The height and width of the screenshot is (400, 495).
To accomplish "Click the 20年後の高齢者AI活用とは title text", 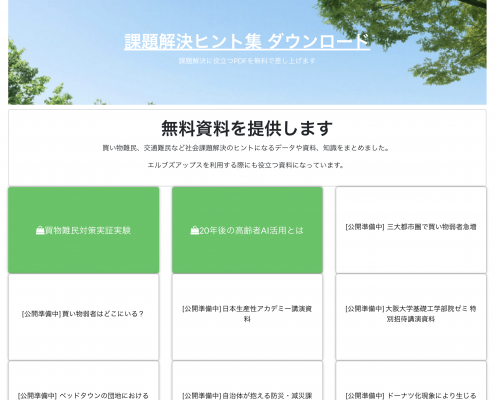I will click(x=251, y=230).
